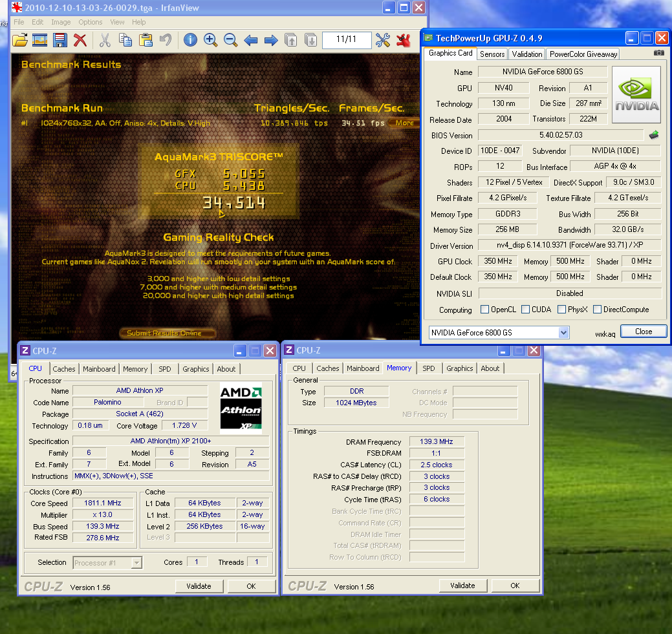The width and height of the screenshot is (672, 634).
Task: Click the GPU-Z screenshot camera icon
Action: click(x=658, y=53)
